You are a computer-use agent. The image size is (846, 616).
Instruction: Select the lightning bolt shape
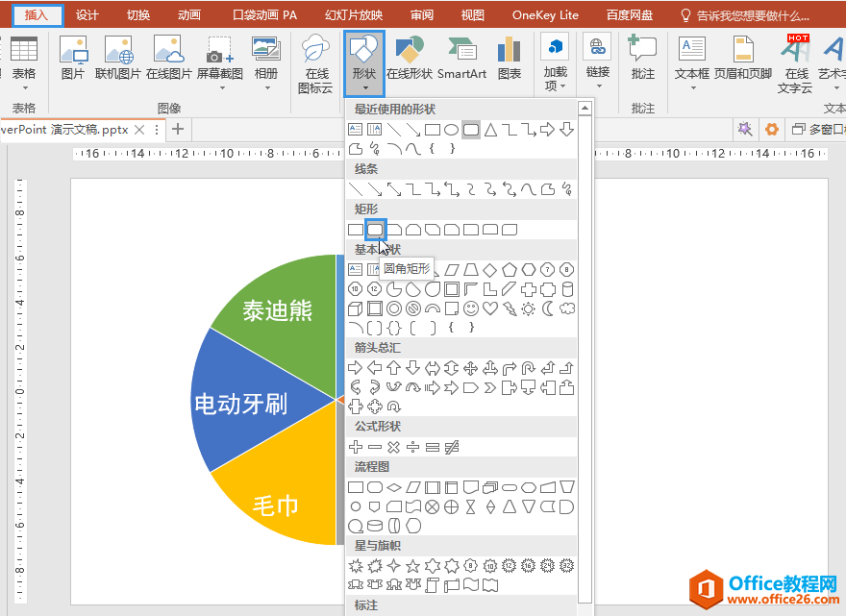[510, 308]
